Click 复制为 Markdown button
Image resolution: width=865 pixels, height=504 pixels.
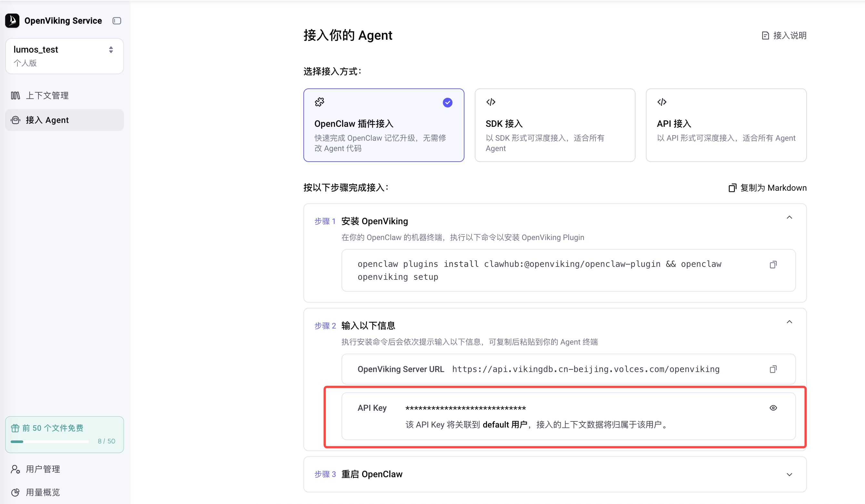768,188
